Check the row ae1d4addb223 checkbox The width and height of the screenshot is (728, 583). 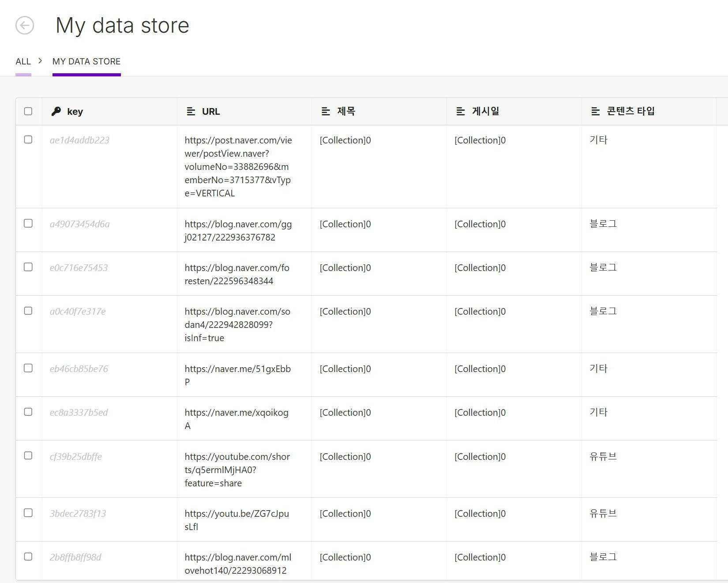[x=28, y=139]
